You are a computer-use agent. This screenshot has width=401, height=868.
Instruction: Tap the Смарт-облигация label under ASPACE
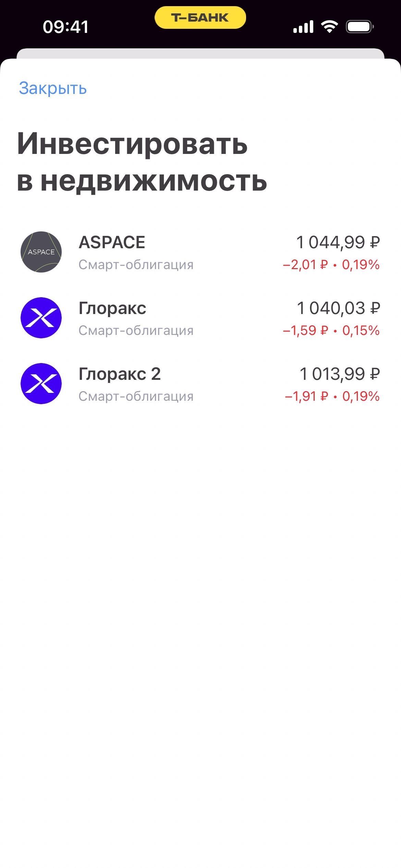pos(136,265)
